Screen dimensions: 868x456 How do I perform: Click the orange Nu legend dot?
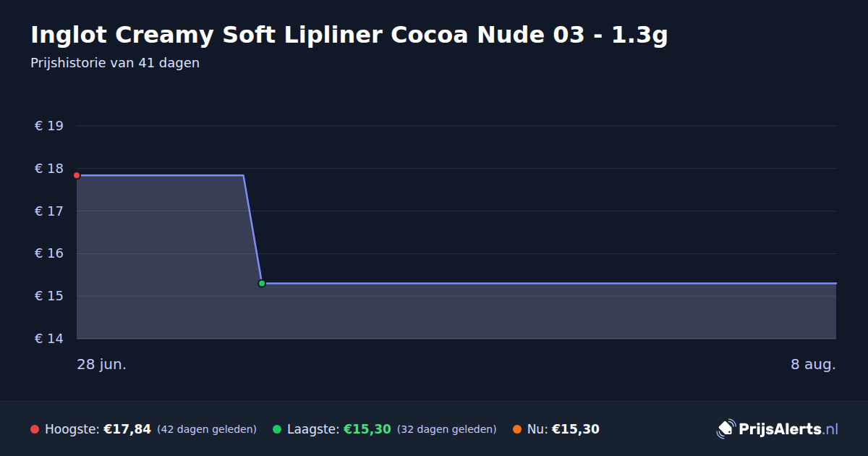pos(517,429)
